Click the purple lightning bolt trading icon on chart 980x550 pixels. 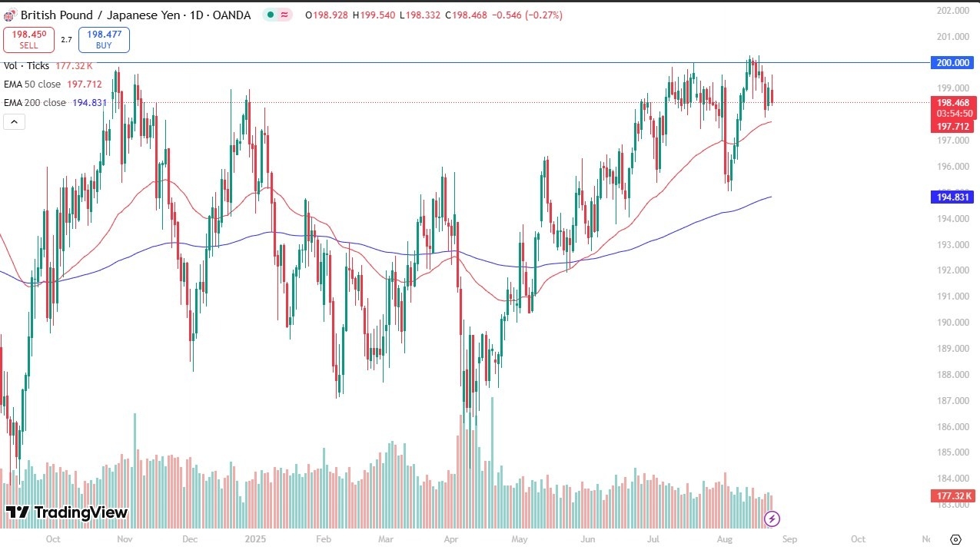click(771, 520)
